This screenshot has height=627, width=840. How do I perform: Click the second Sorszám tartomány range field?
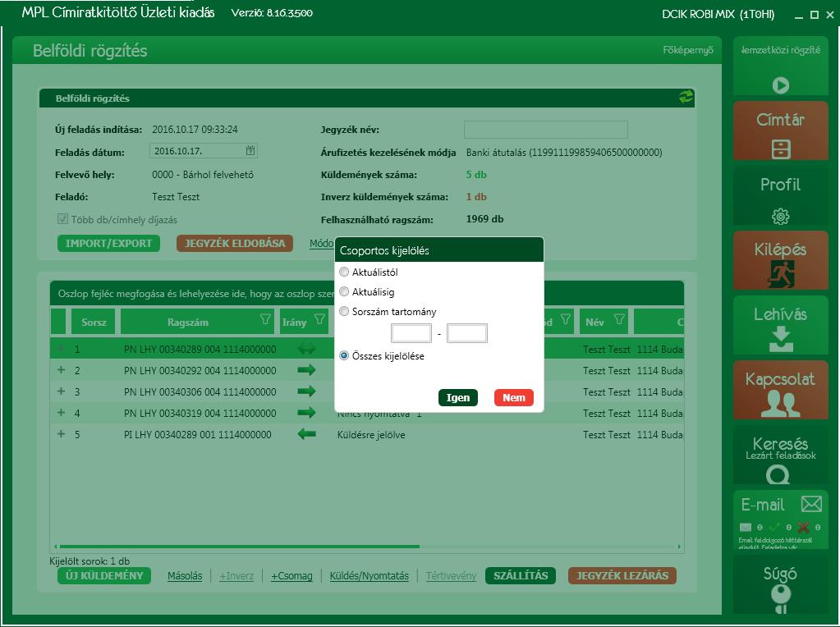(x=467, y=333)
